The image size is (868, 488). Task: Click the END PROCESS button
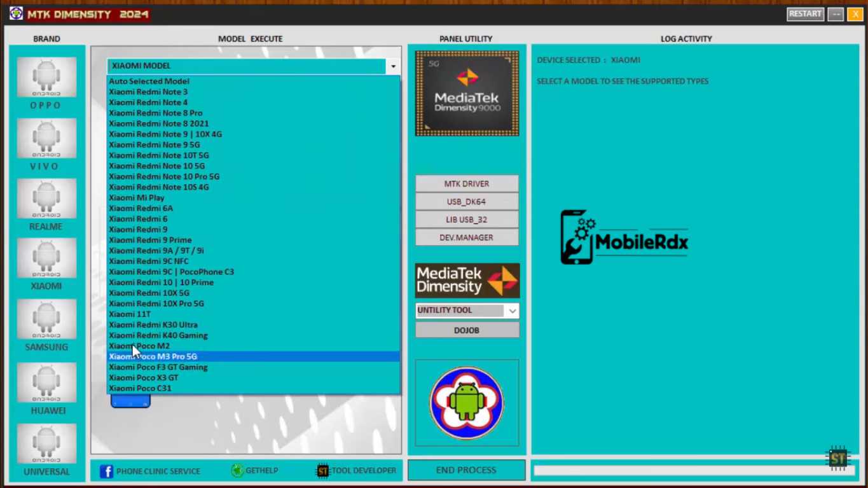click(x=466, y=470)
